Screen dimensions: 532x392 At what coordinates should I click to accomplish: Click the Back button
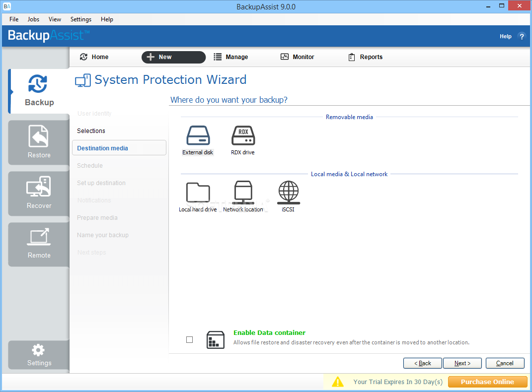[422, 363]
